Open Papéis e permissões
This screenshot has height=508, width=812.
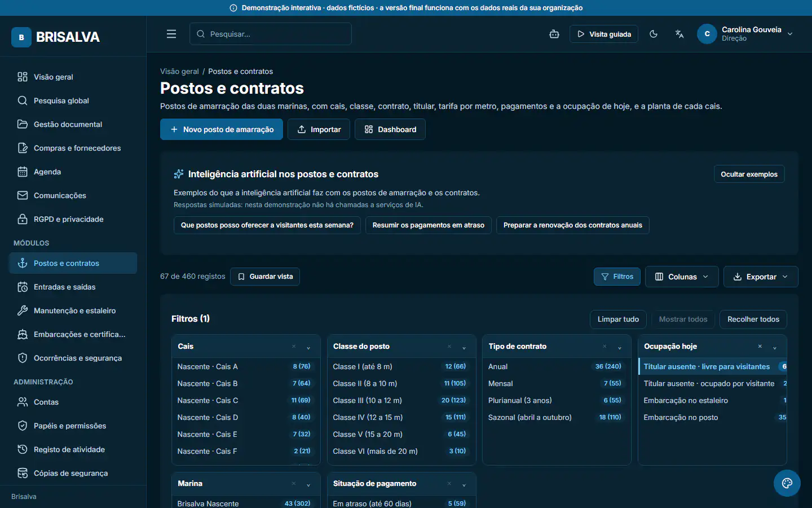(x=73, y=426)
